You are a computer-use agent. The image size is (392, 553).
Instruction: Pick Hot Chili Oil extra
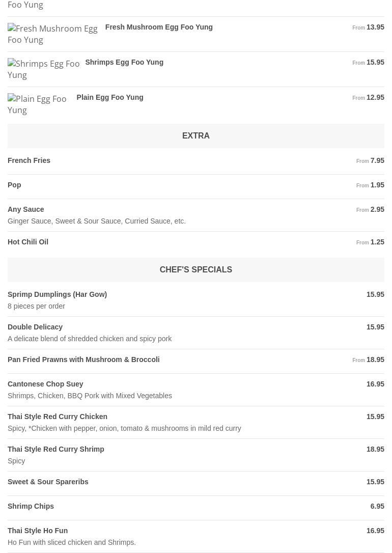(x=28, y=242)
